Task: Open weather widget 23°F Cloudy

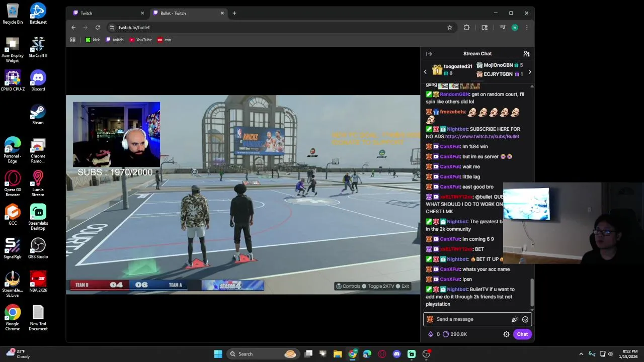Action: click(x=18, y=354)
